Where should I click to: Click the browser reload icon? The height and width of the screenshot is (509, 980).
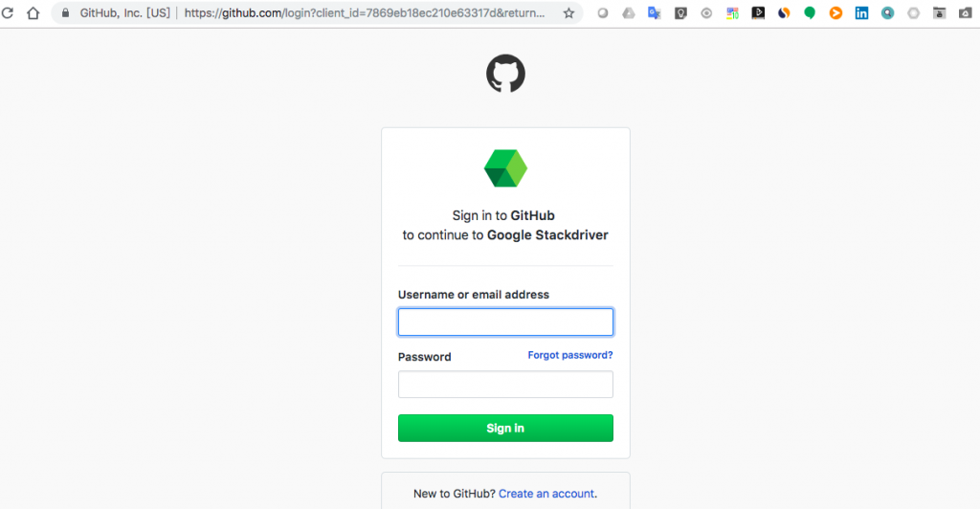click(8, 13)
